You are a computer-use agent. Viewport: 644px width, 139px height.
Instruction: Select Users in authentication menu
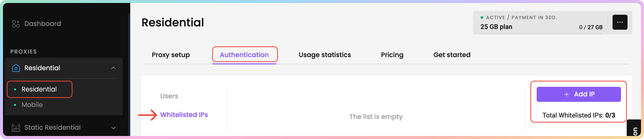[x=169, y=96]
